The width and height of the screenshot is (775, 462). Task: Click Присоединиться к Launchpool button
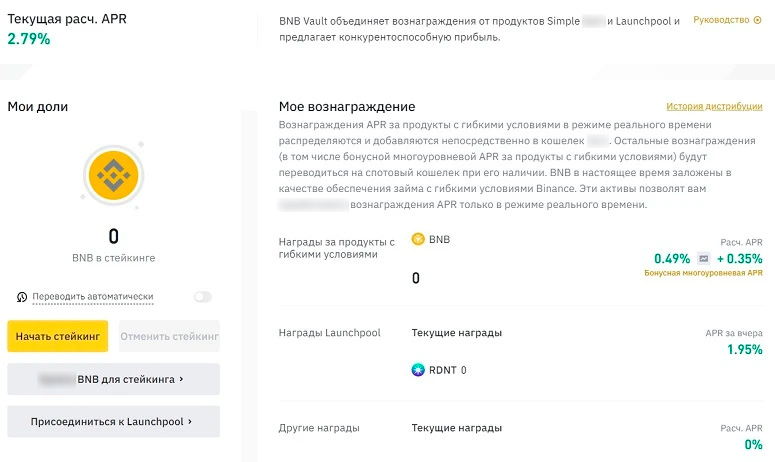[114, 421]
